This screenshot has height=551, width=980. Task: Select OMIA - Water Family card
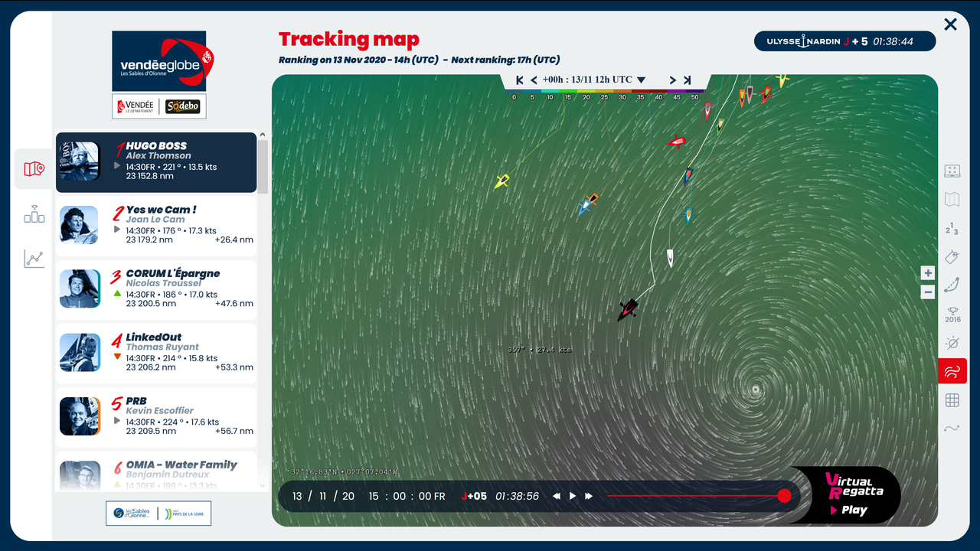click(x=156, y=471)
